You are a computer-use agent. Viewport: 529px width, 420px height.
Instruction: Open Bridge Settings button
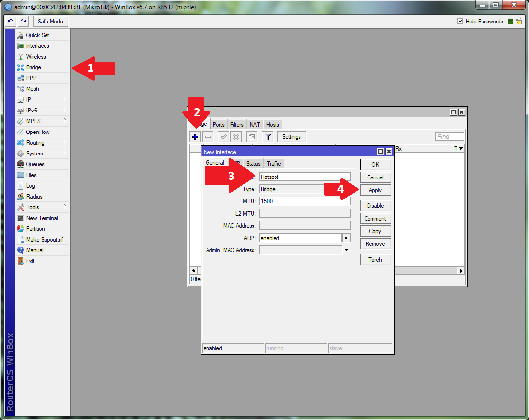tap(292, 137)
